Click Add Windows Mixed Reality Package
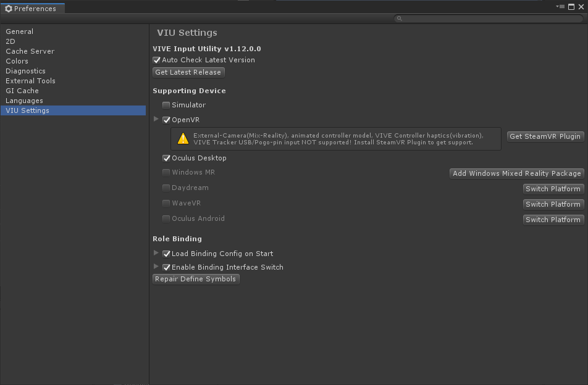The image size is (588, 385). (x=517, y=173)
